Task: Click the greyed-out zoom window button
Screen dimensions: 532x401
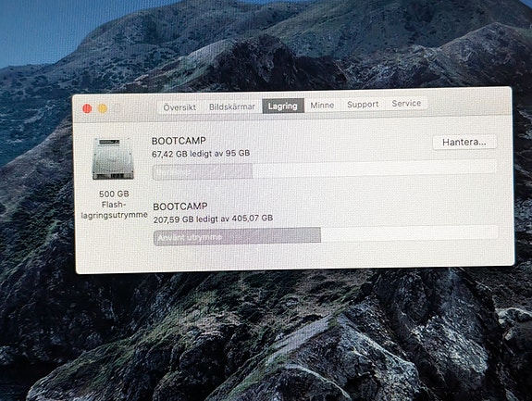Action: (118, 108)
